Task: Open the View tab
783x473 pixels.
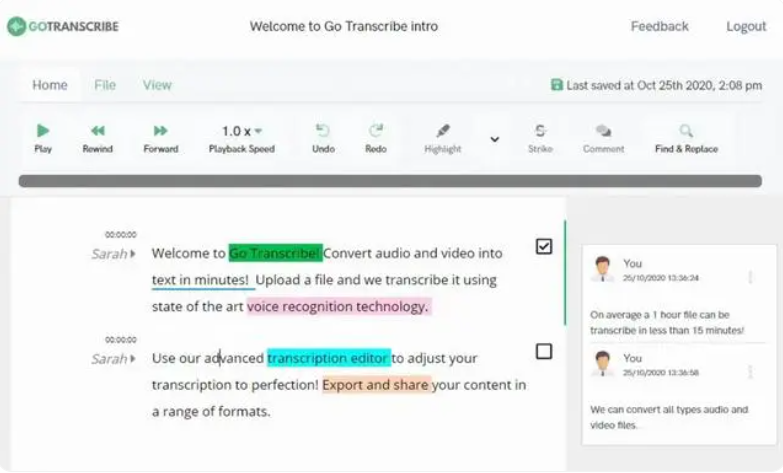Action: [x=157, y=85]
